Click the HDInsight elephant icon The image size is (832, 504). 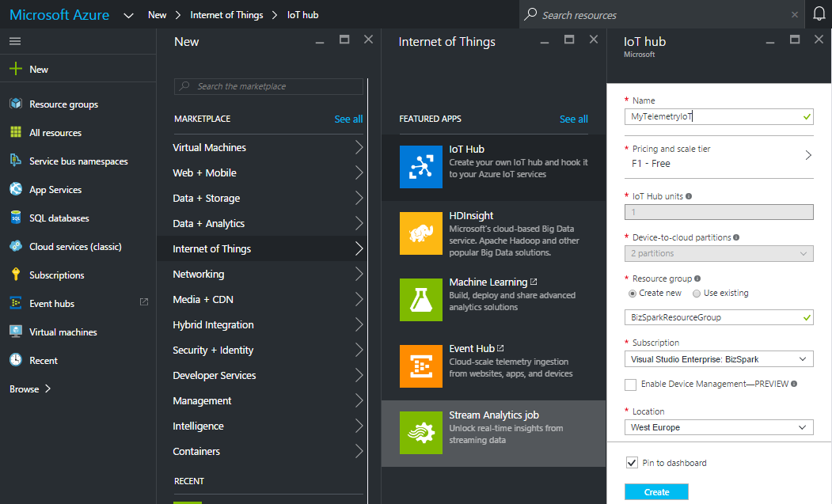(x=420, y=233)
